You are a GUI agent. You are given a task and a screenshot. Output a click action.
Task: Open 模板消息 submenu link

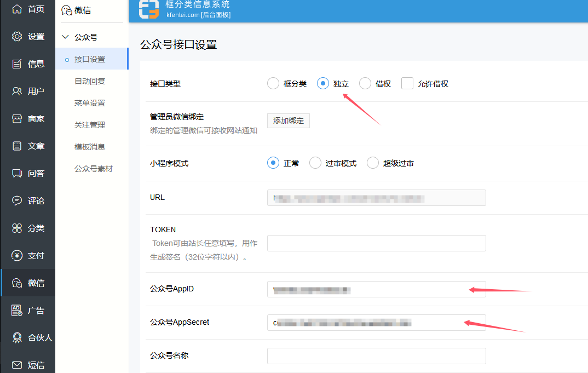[90, 147]
